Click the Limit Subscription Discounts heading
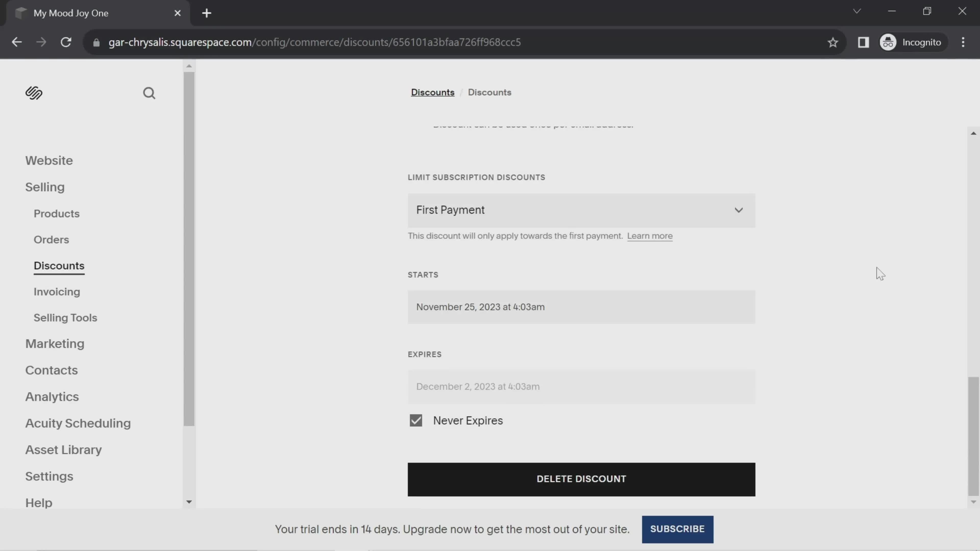The height and width of the screenshot is (551, 980). [476, 178]
